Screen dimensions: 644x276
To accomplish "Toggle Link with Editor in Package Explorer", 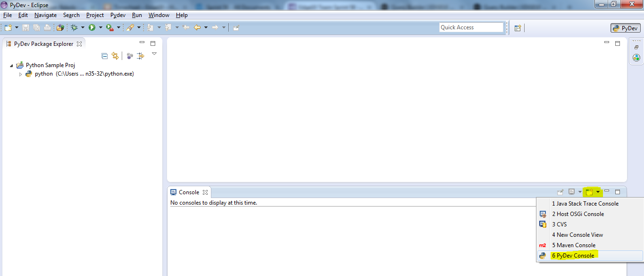I will point(116,56).
